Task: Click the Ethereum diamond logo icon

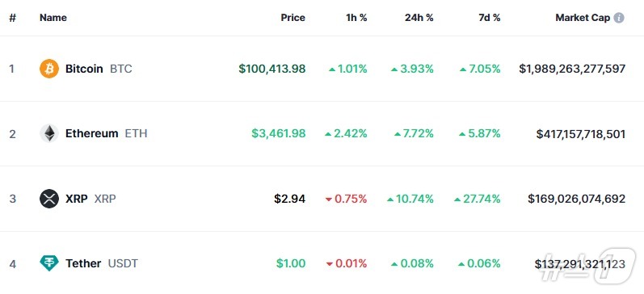Action: click(x=49, y=133)
